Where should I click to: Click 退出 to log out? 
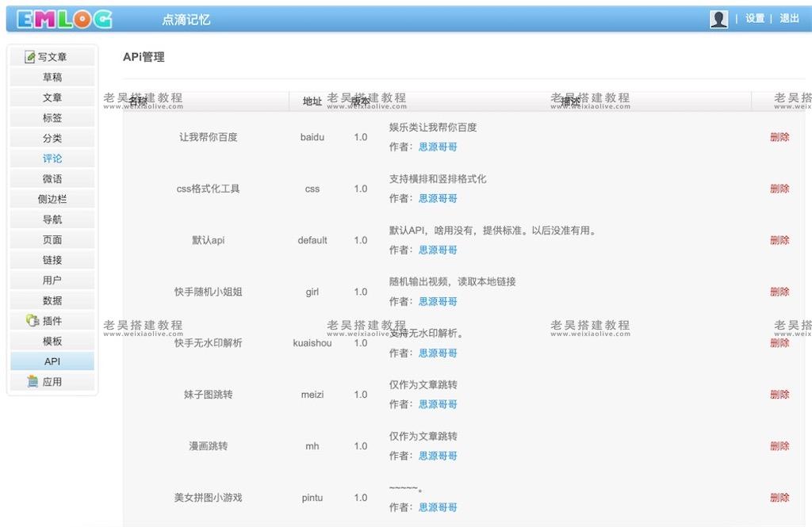(x=789, y=17)
